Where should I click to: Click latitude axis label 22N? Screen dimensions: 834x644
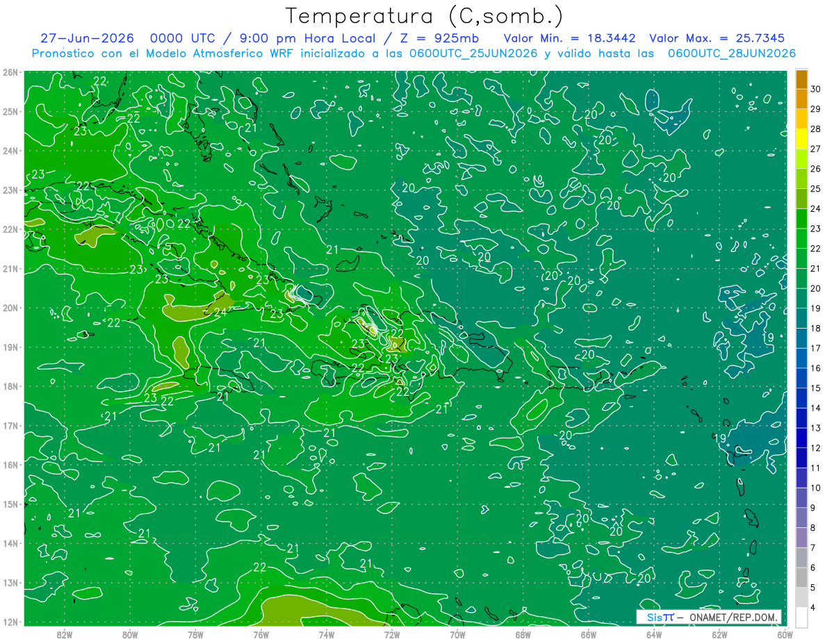(10, 229)
